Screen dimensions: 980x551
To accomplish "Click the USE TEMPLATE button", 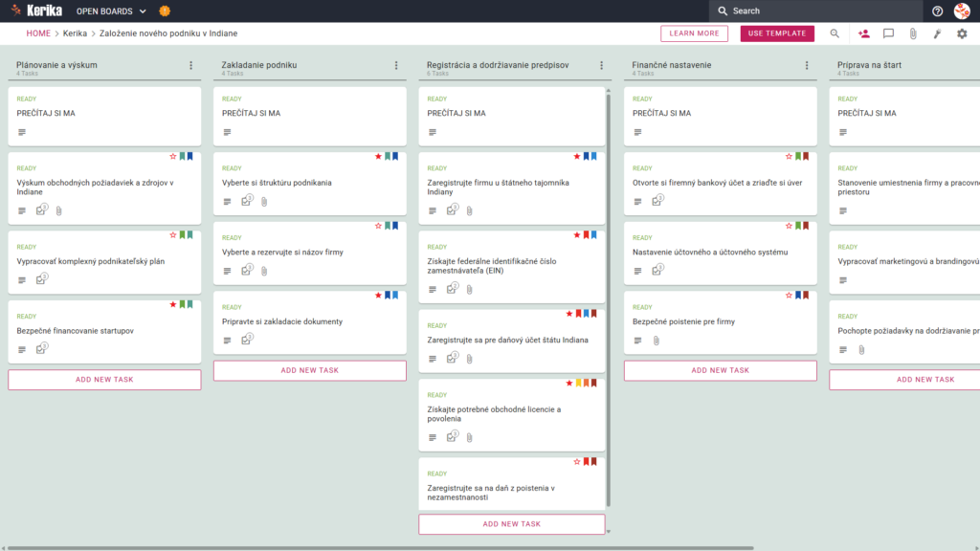I will pos(777,33).
